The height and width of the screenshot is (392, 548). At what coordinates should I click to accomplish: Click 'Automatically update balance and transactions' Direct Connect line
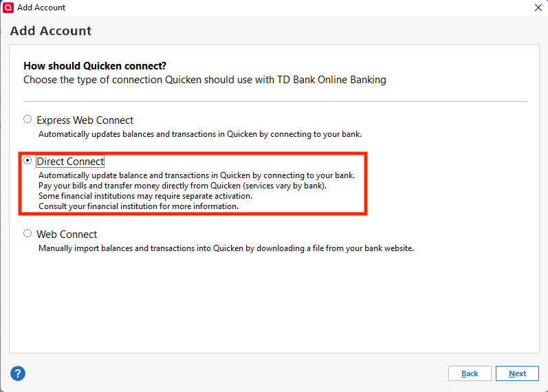coord(197,175)
